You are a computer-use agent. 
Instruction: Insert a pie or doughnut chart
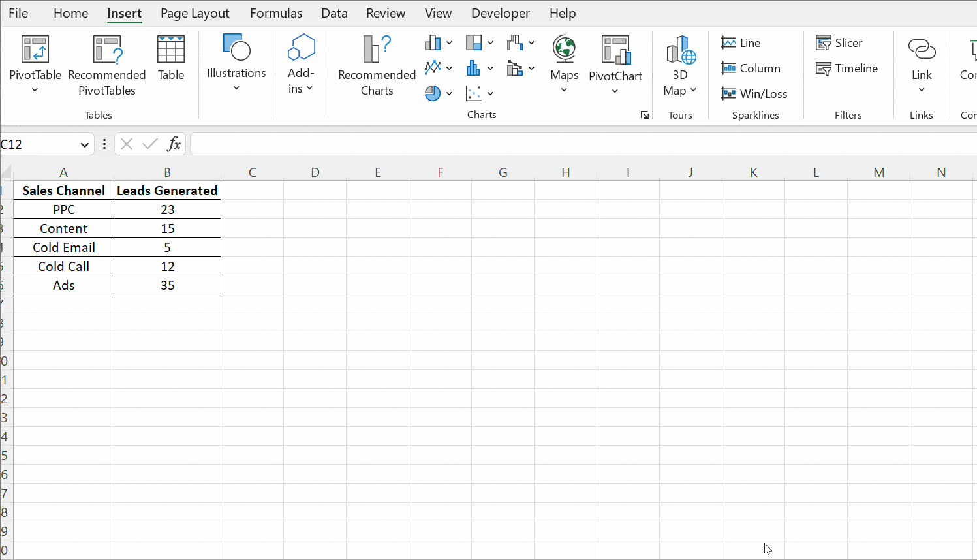[x=433, y=93]
